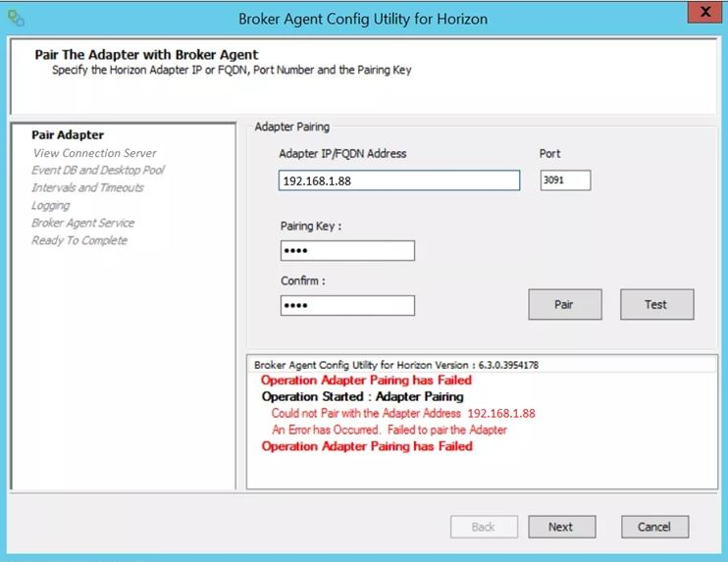Click the Broker Agent app icon in title bar
Screen dimensions: 728x562
[16, 19]
